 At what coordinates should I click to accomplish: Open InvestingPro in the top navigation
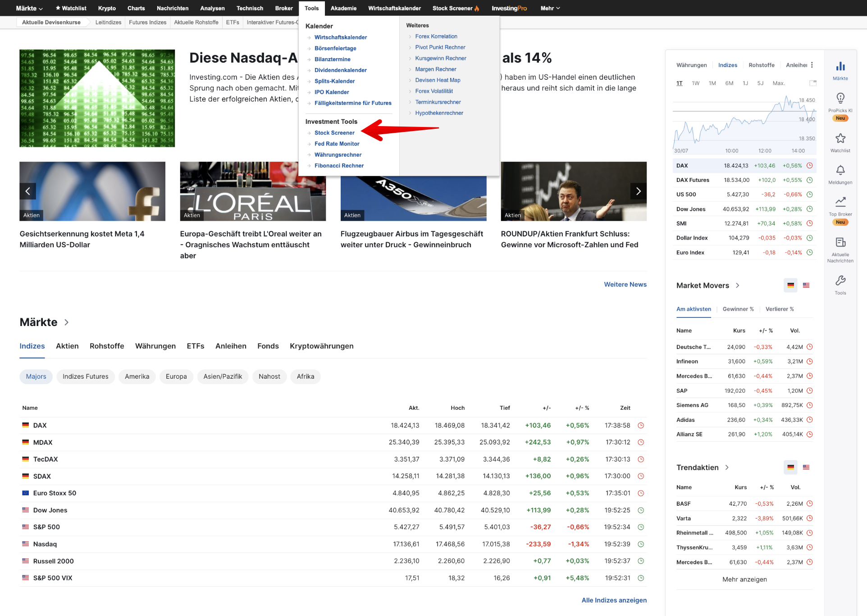509,8
